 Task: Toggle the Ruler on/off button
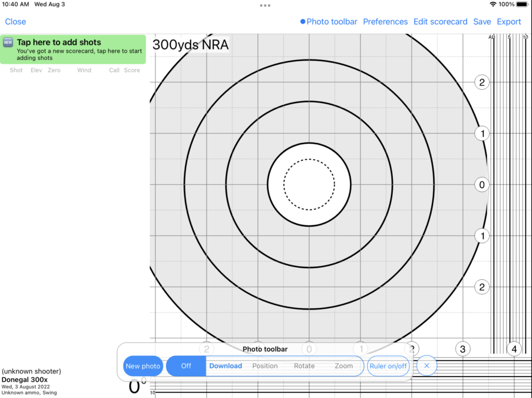click(x=388, y=366)
